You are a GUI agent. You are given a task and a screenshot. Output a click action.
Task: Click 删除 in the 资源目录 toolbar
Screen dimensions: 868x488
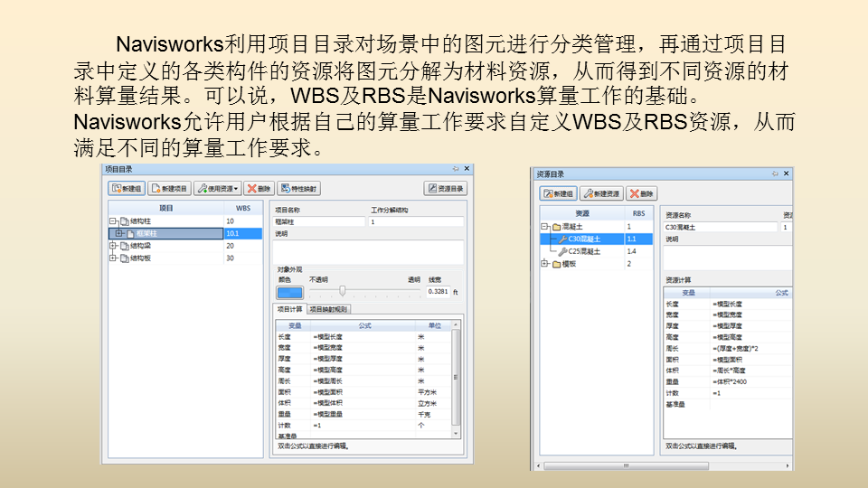coord(642,193)
